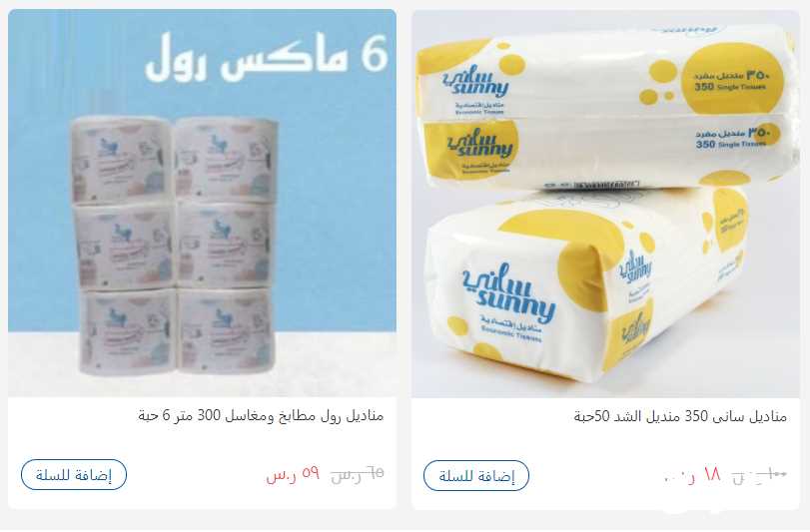Add kitchen roll tissues 6-pack to cart
Viewport: 810px width, 532px height.
74,475
